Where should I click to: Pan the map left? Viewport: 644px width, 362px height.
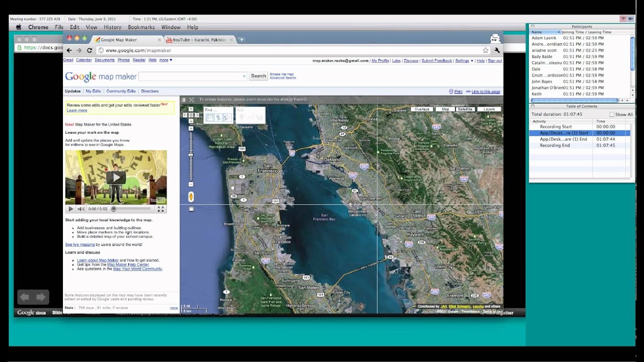click(x=185, y=115)
